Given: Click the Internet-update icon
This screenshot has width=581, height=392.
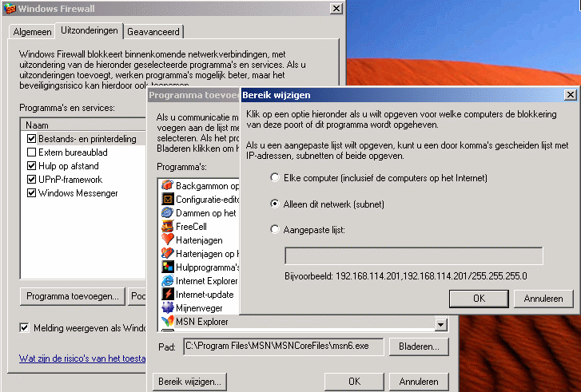Looking at the screenshot, I should pos(168,295).
